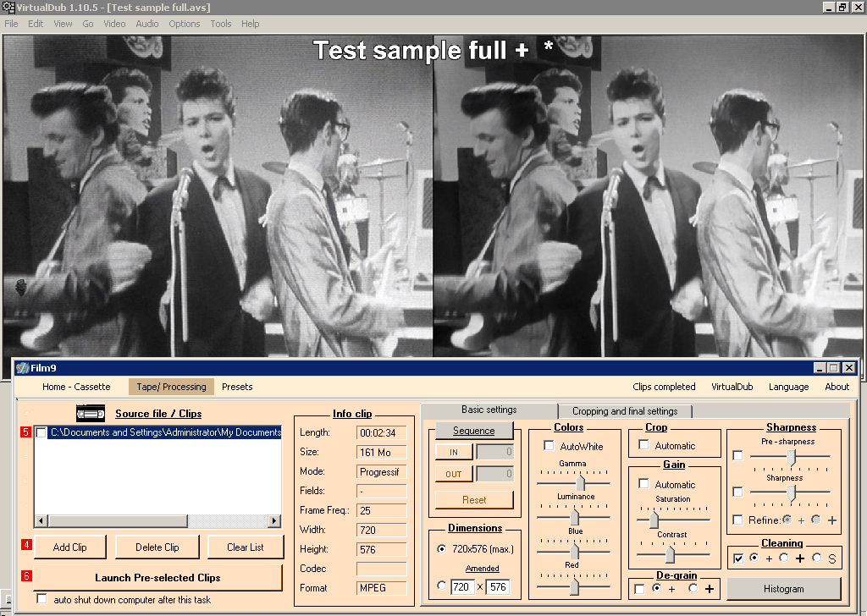
Task: Open the Video menu in VirtualDub
Action: tap(114, 24)
